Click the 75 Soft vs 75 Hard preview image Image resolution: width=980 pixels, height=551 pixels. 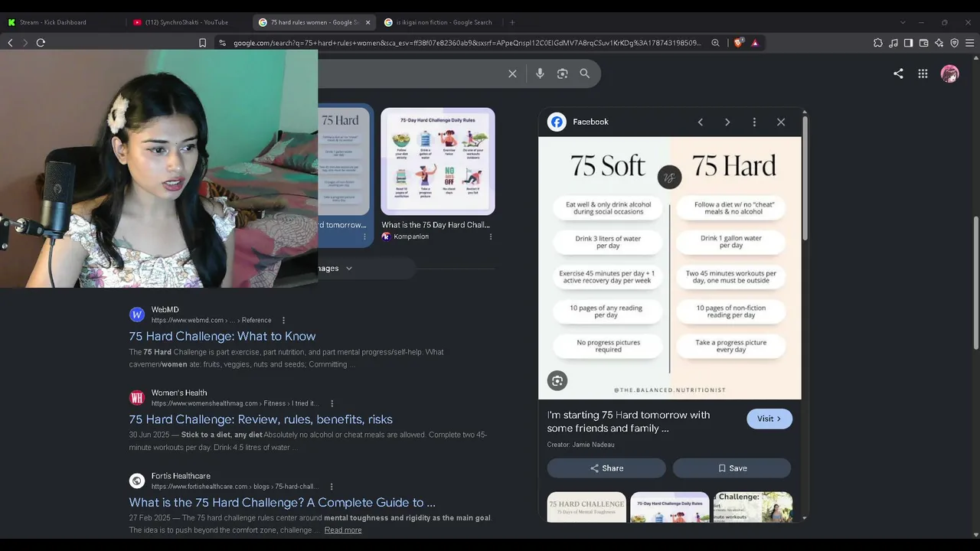(670, 268)
